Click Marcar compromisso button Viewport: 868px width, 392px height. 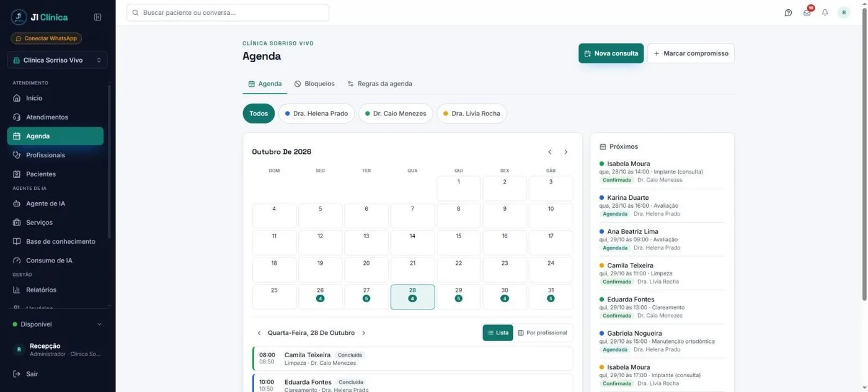coord(691,53)
